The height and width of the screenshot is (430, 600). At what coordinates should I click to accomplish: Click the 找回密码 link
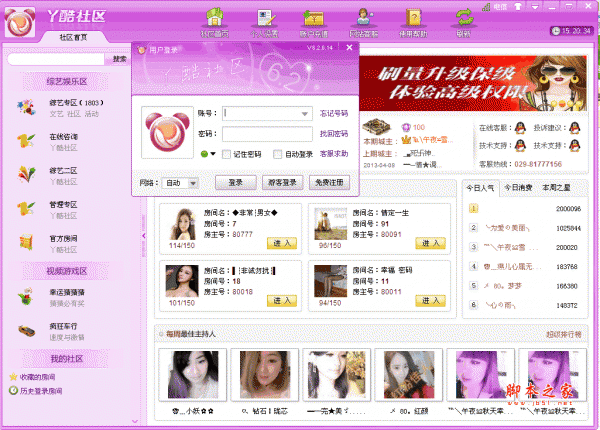pyautogui.click(x=334, y=134)
